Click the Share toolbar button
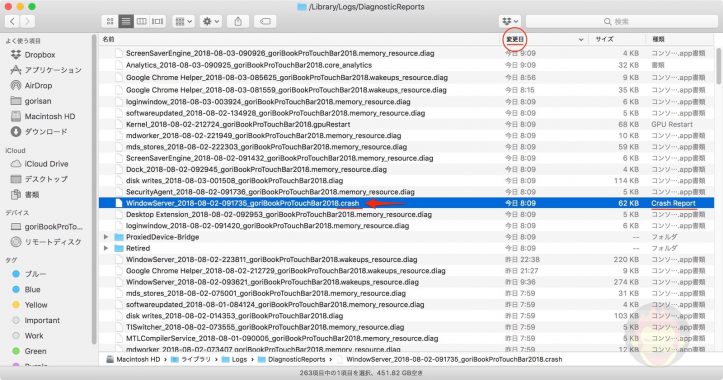723x380 pixels. [238, 21]
